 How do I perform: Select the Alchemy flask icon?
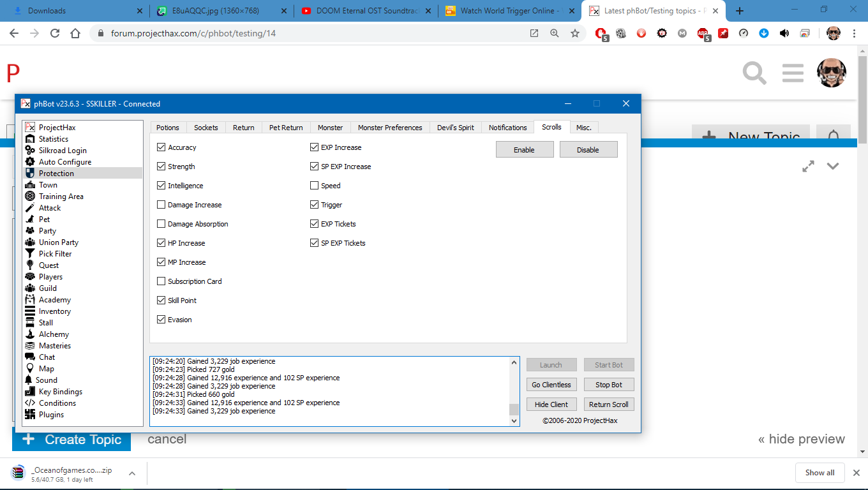tap(30, 334)
